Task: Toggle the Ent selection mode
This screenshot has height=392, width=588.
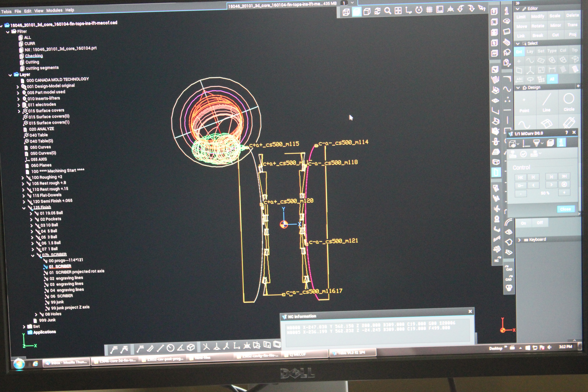Action: click(x=519, y=52)
